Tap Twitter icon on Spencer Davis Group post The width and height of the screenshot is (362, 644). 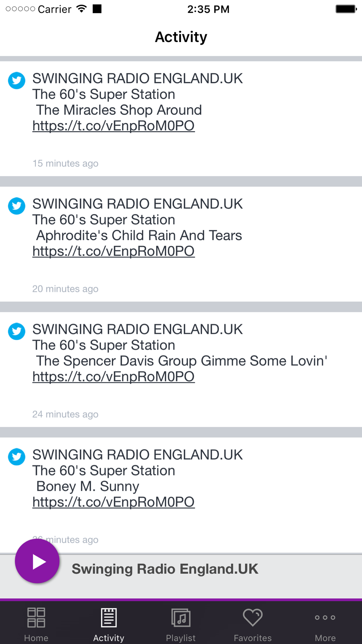click(17, 331)
